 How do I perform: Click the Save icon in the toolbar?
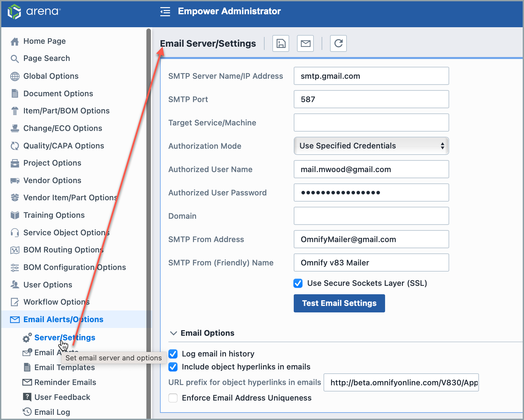pyautogui.click(x=280, y=43)
